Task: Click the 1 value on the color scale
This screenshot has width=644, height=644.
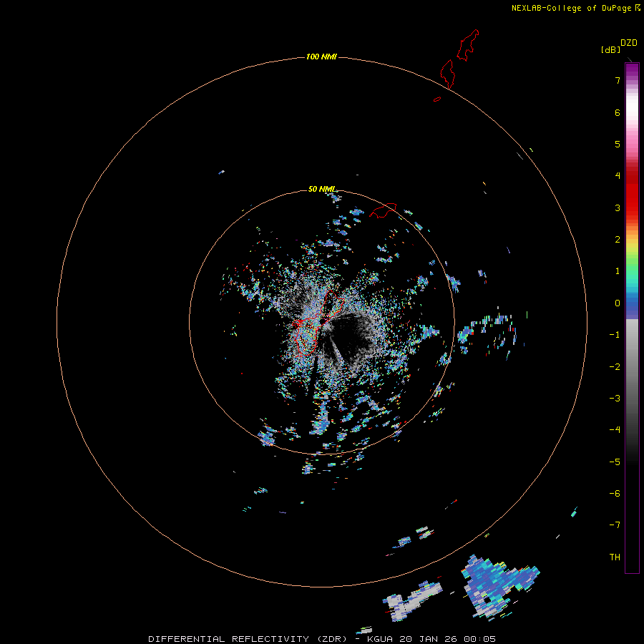Action: pyautogui.click(x=618, y=271)
